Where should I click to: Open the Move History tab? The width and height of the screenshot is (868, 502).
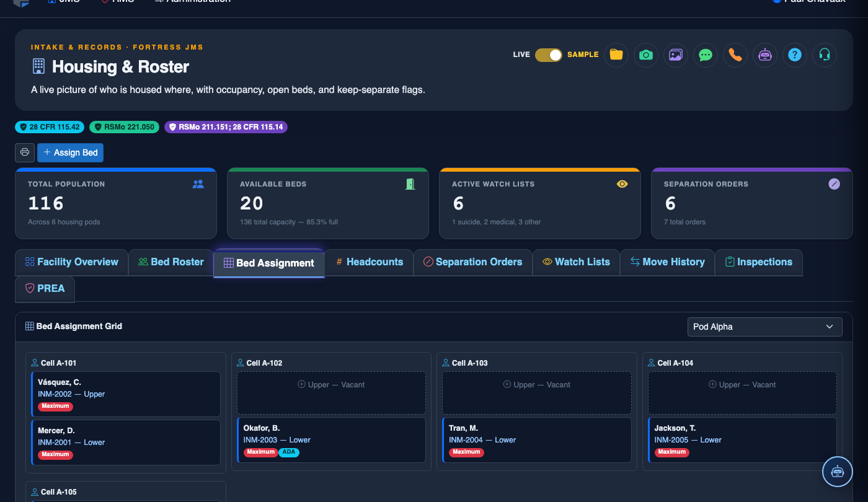click(x=668, y=262)
